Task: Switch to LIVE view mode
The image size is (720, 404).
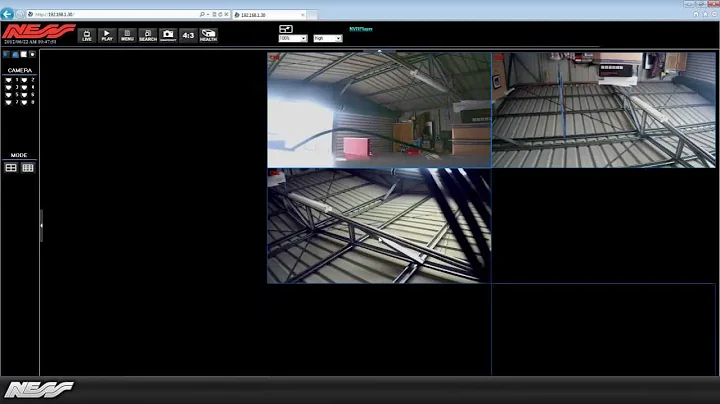Action: [87, 35]
